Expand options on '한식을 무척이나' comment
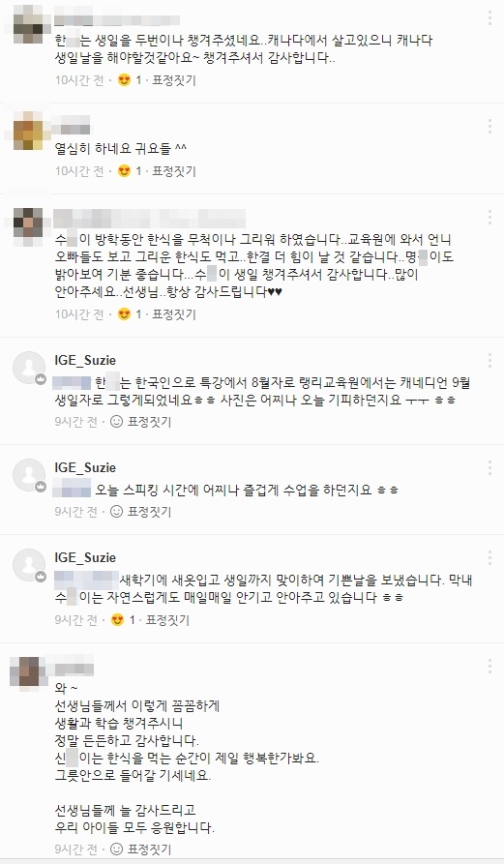 click(x=489, y=217)
